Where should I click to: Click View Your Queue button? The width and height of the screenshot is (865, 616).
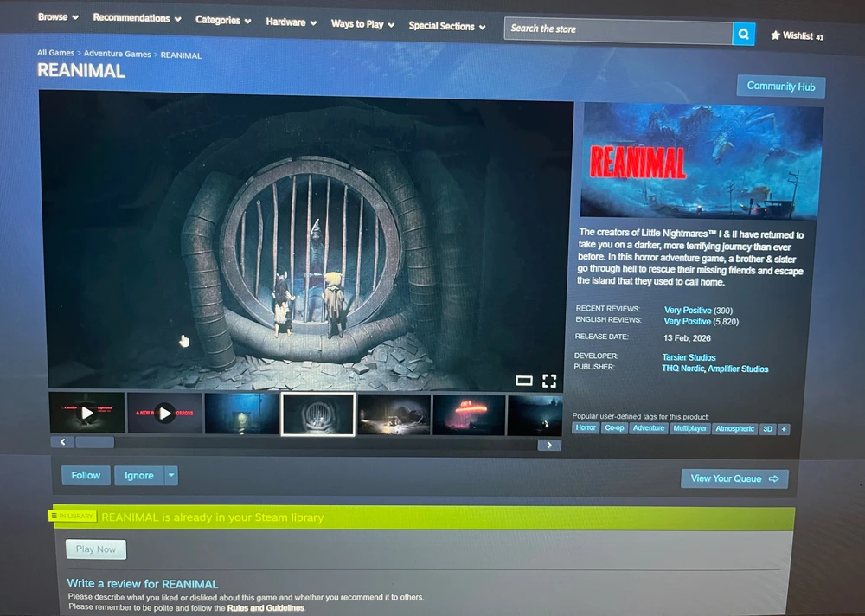(734, 478)
